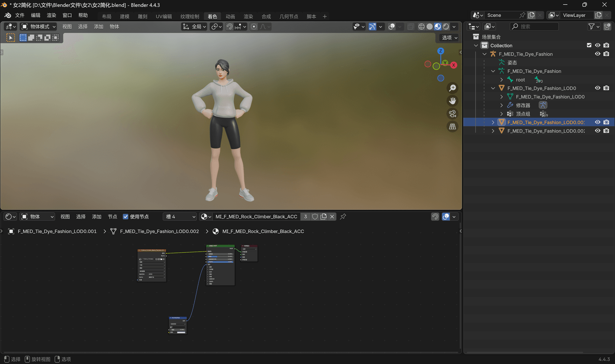Switch to the 几何节点 workspace tab
The image size is (615, 364).
coord(289,16)
